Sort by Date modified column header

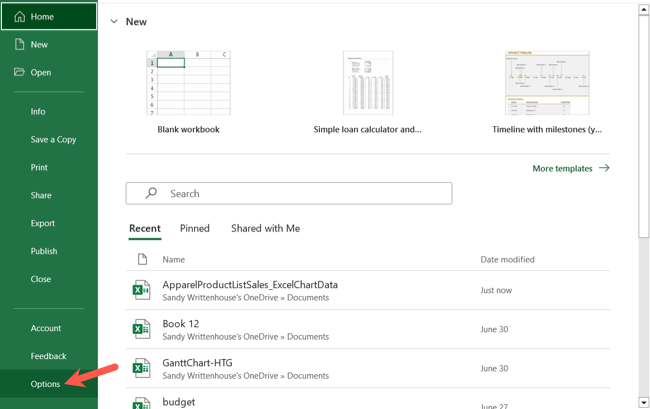[507, 259]
